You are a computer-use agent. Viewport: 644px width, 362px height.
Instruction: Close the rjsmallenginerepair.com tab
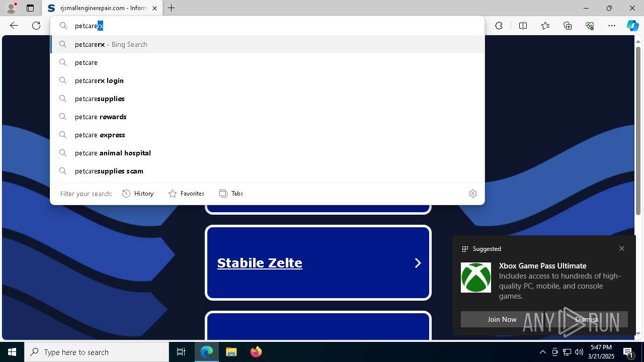point(154,8)
